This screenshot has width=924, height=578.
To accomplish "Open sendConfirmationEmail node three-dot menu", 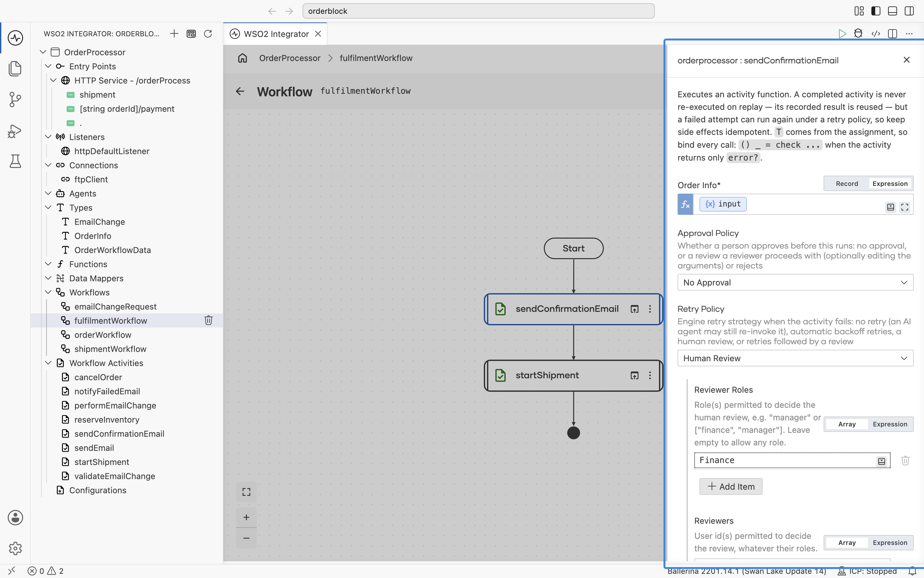I will (650, 309).
